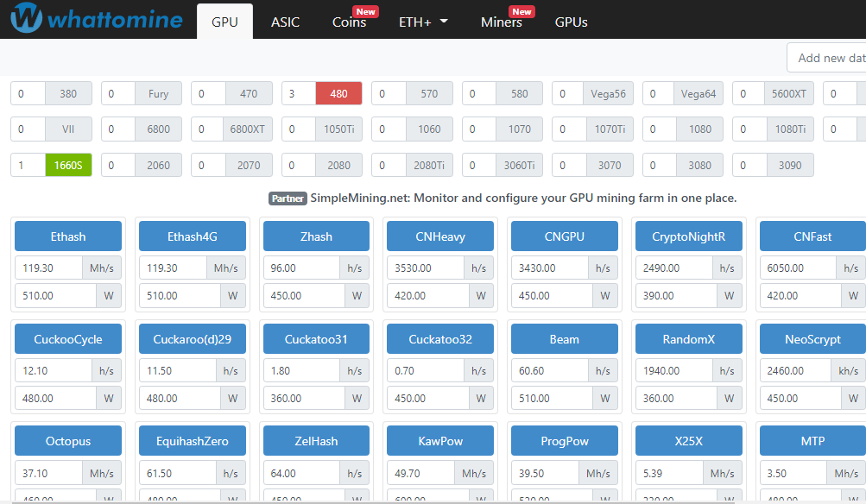The image size is (866, 504).
Task: Open the GPU tab
Action: [x=224, y=22]
